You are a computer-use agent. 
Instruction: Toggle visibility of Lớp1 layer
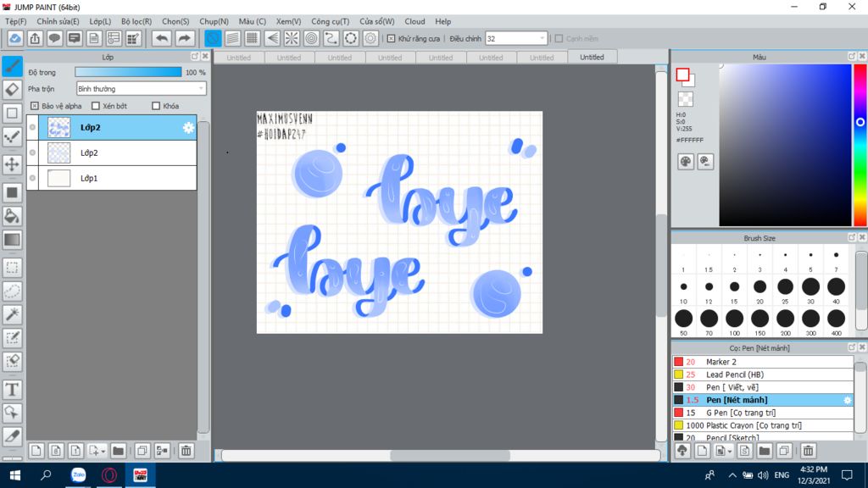pyautogui.click(x=33, y=178)
